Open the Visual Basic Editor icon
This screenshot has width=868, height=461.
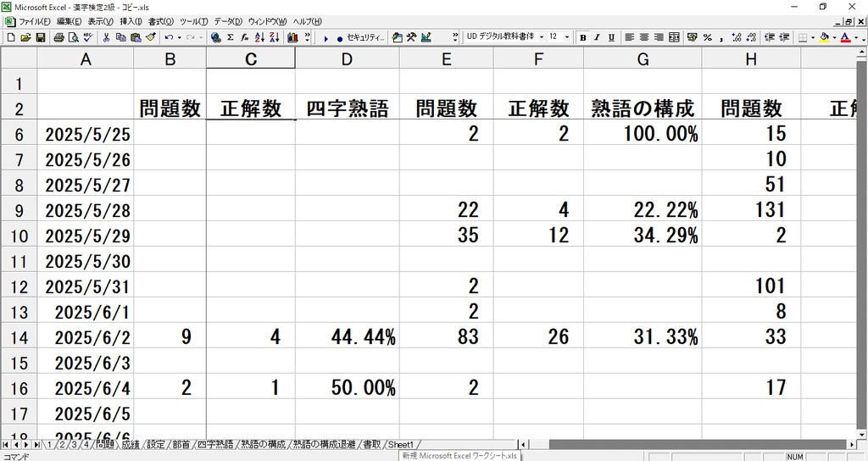point(397,37)
